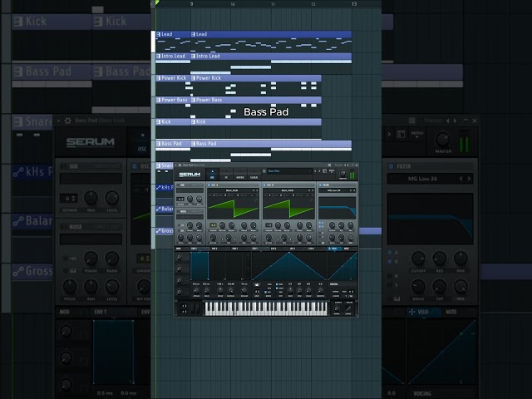Enable the LFO BPM sync checkbox

277,284
